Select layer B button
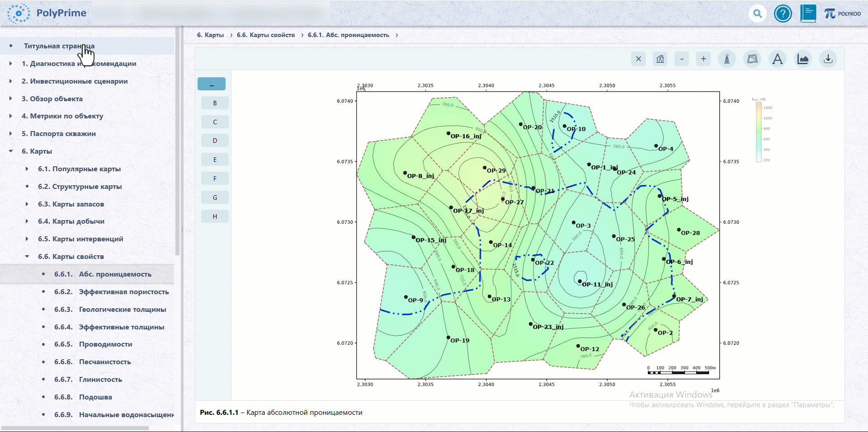 [215, 103]
